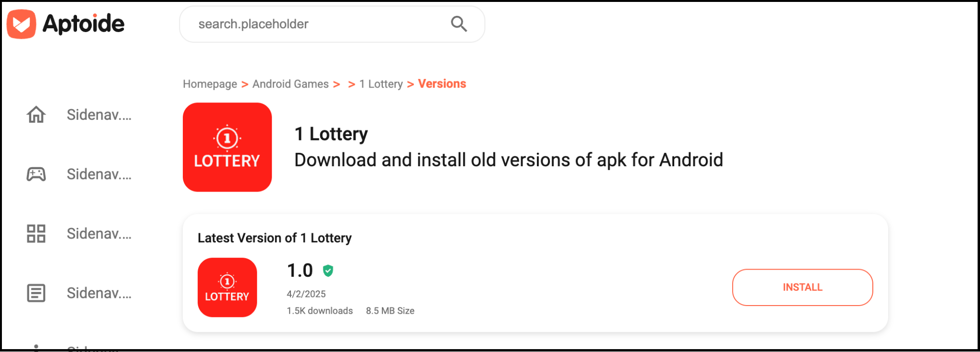Viewport: 980px width, 352px height.
Task: Open the 1 Lottery app icon in header
Action: tap(227, 147)
